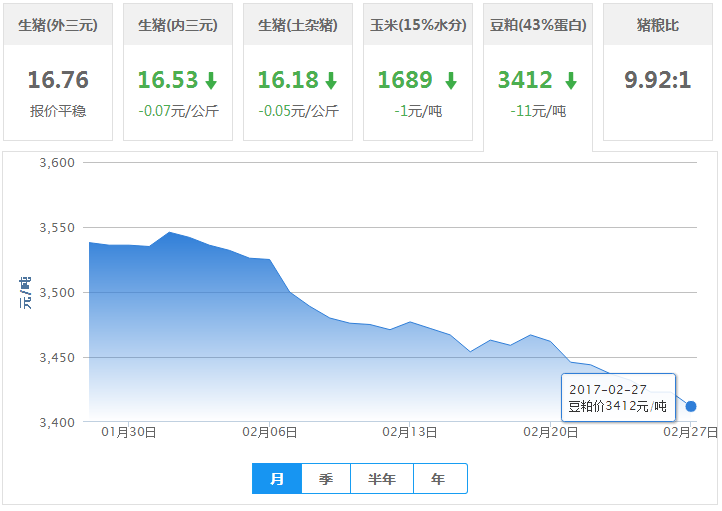The height and width of the screenshot is (511, 722).
Task: Click the 02月20日 axis label
Action: click(x=551, y=432)
